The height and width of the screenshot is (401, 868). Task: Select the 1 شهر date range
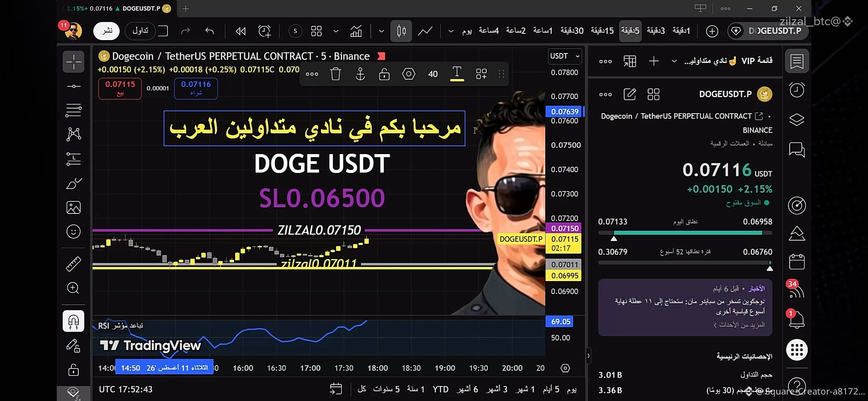[x=525, y=389]
